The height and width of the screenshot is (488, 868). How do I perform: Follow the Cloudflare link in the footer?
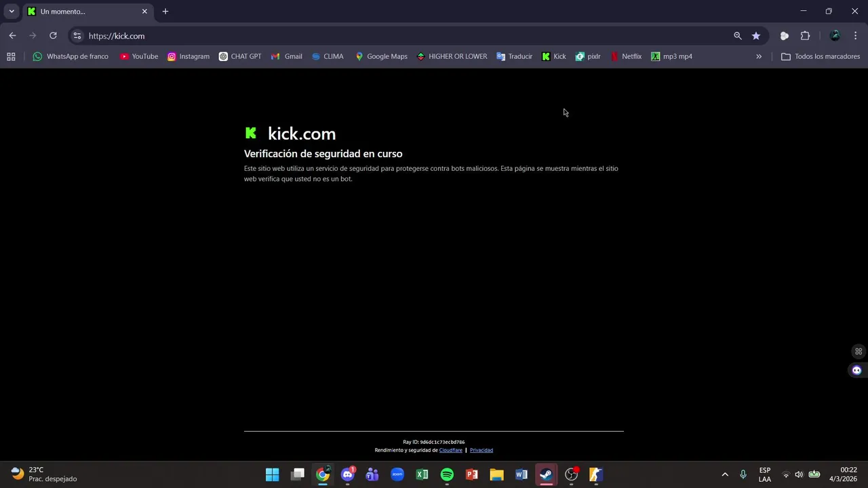pos(451,450)
